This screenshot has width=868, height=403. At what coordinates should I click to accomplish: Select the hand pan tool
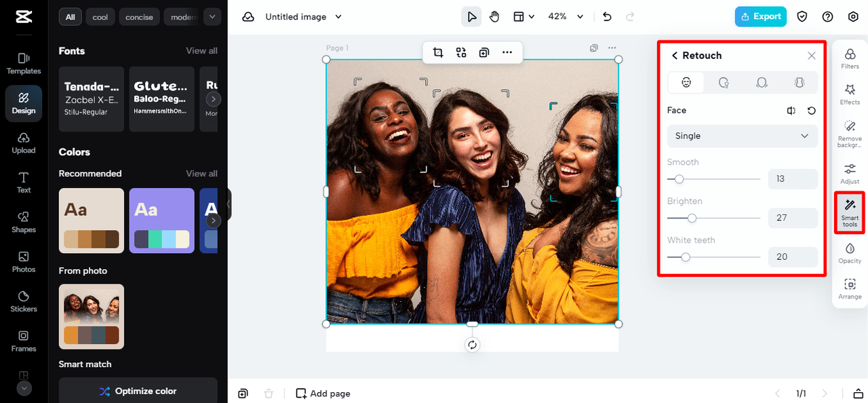pos(494,17)
